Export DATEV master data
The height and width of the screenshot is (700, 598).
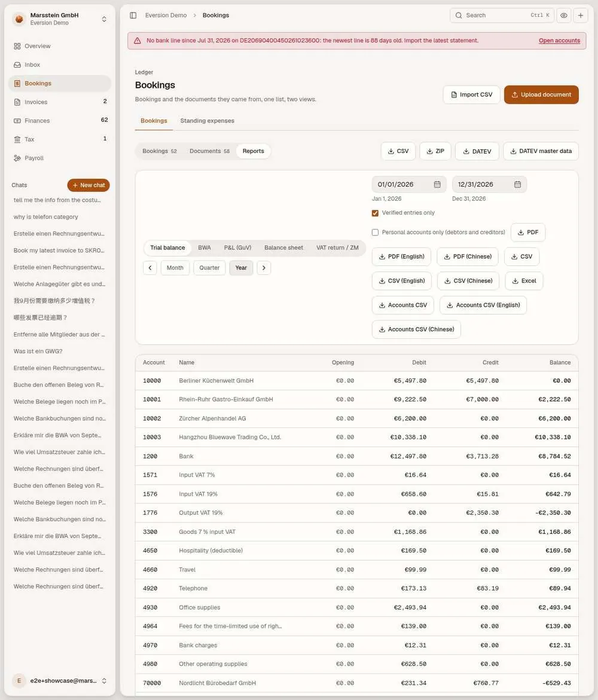click(x=541, y=151)
